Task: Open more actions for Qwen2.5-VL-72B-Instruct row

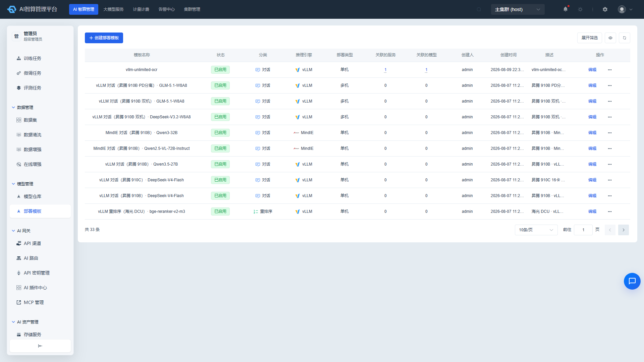Action: pos(610,148)
